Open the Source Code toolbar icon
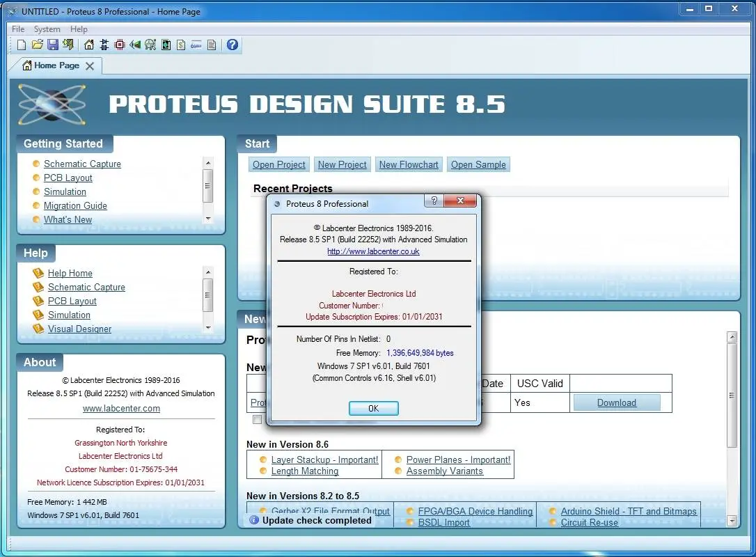Screen dimensions: 756x557 [196, 45]
